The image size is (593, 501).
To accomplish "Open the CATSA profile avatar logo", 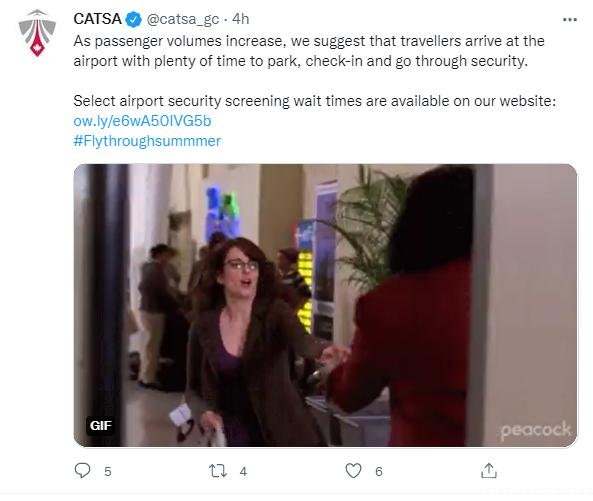I will [37, 33].
